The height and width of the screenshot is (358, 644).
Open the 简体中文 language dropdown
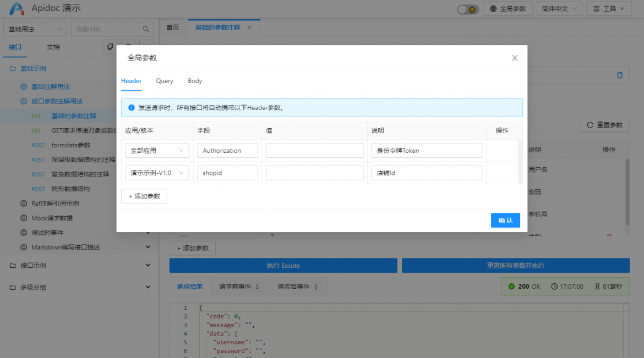coord(559,9)
